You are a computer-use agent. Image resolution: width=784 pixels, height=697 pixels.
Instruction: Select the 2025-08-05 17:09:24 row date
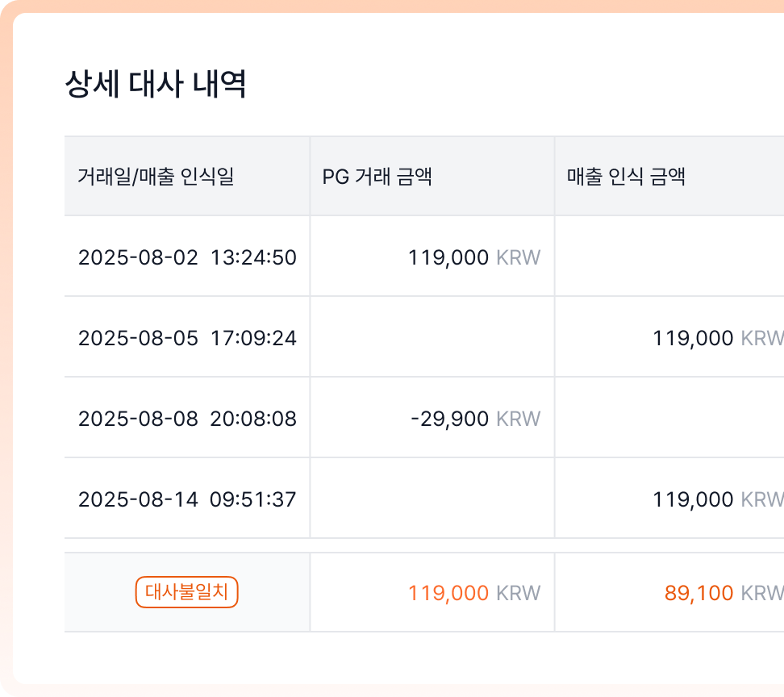tap(187, 338)
